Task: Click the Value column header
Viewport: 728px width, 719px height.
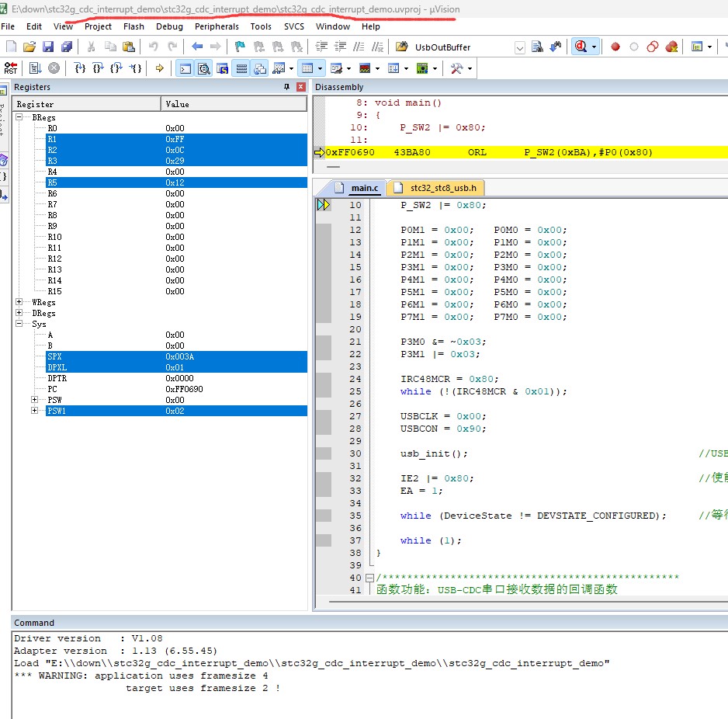Action: [x=234, y=104]
